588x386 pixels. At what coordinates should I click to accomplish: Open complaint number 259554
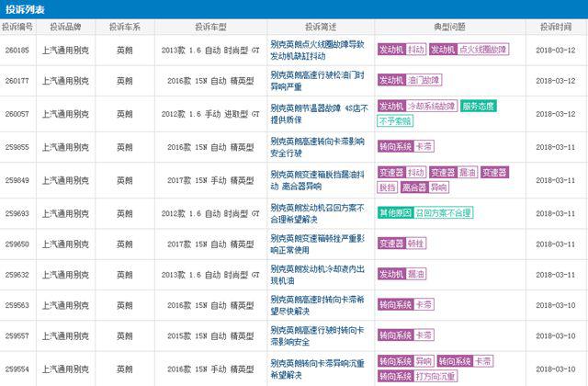[x=19, y=368]
